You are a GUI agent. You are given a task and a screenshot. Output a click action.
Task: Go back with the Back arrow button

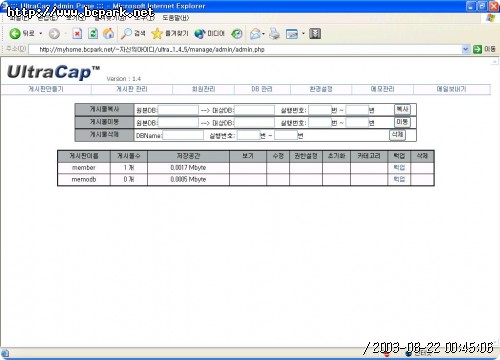pos(22,33)
